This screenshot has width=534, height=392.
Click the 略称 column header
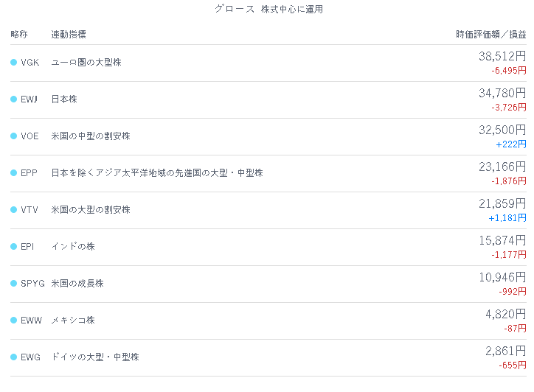click(19, 34)
